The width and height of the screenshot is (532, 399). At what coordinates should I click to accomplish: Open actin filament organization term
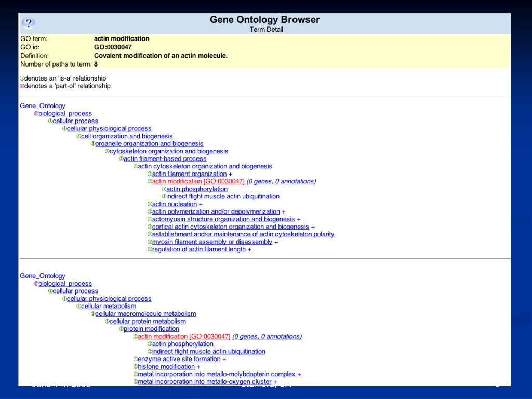(x=189, y=174)
